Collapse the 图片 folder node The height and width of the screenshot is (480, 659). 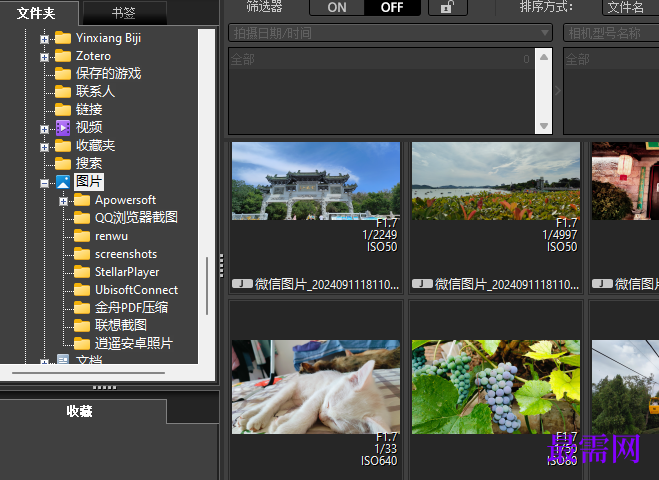[x=44, y=184]
